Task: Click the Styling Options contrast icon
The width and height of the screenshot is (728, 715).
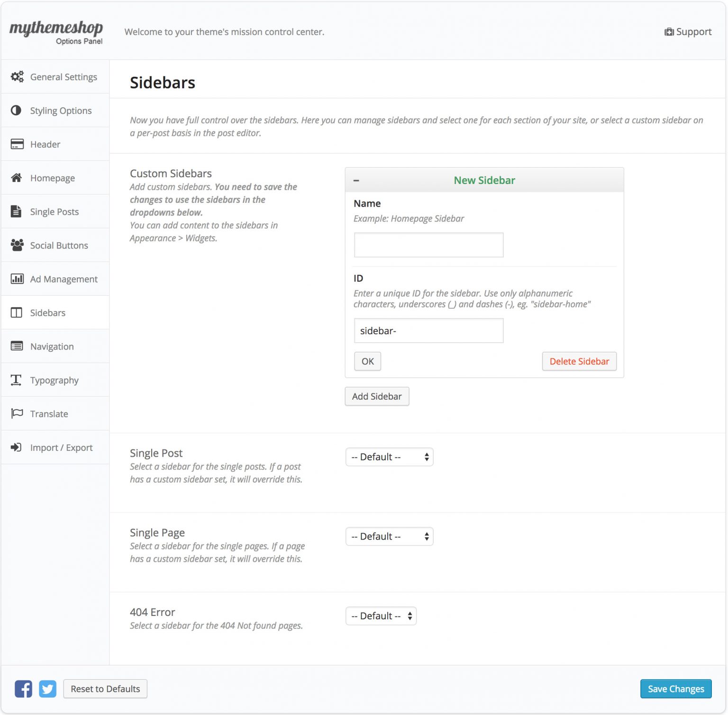Action: (16, 110)
